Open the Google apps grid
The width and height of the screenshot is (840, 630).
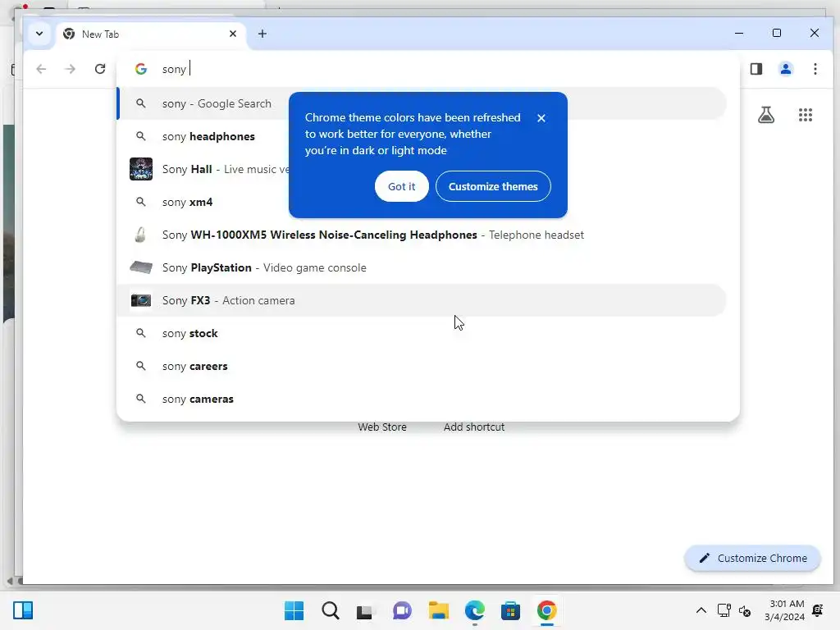[806, 115]
